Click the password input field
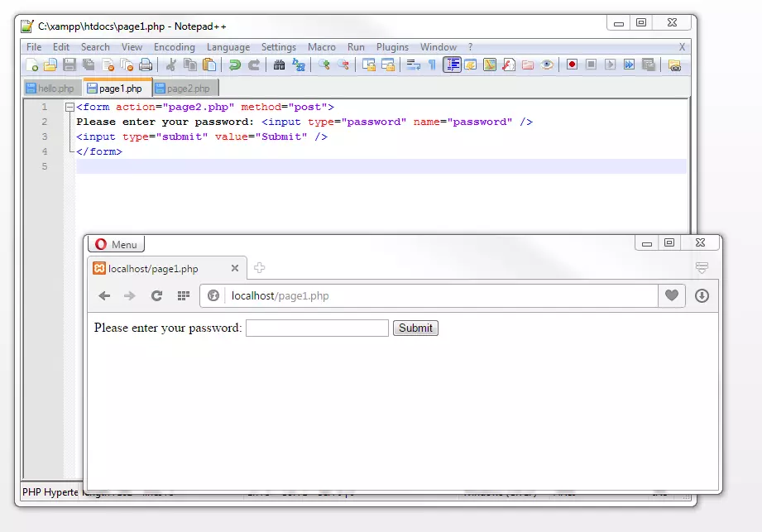This screenshot has width=762, height=532. coord(317,328)
